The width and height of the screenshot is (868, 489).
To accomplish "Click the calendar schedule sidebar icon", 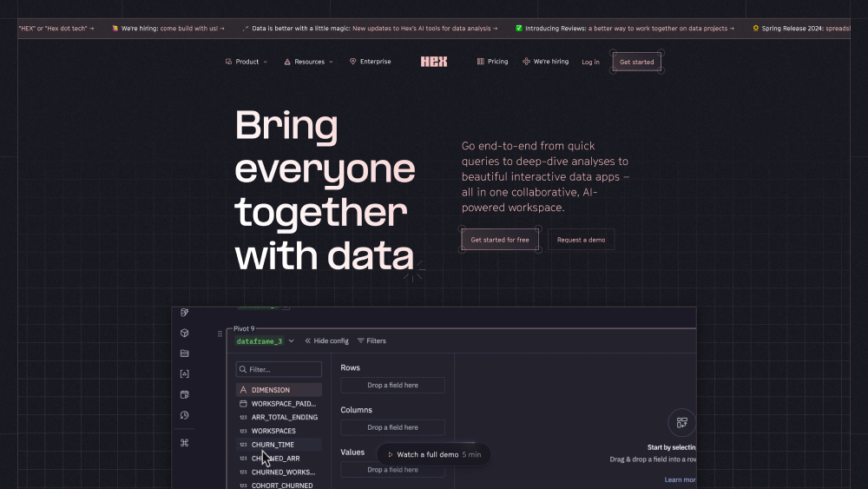I will pos(184,394).
